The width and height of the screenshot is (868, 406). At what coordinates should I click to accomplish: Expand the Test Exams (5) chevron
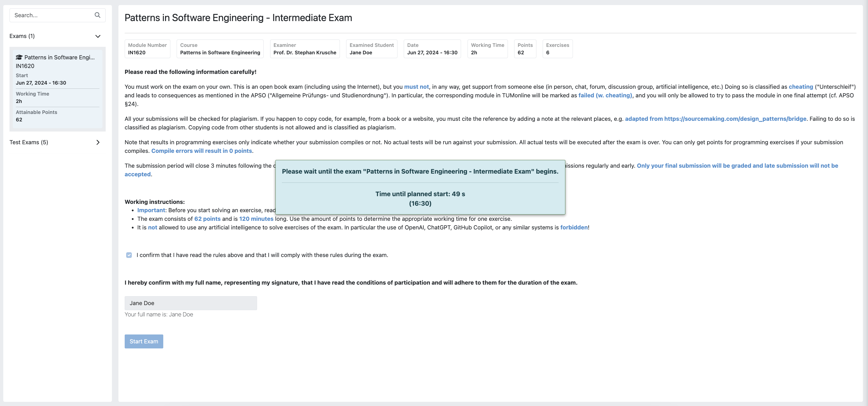click(98, 142)
